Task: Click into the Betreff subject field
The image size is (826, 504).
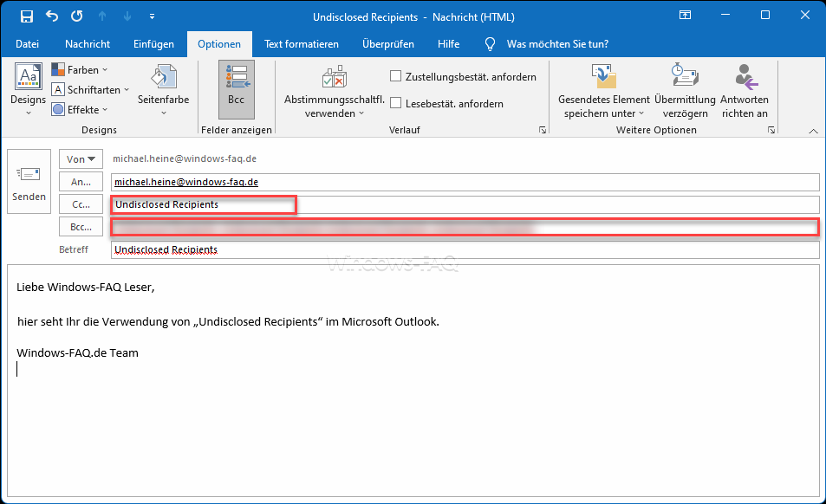Action: coord(465,249)
